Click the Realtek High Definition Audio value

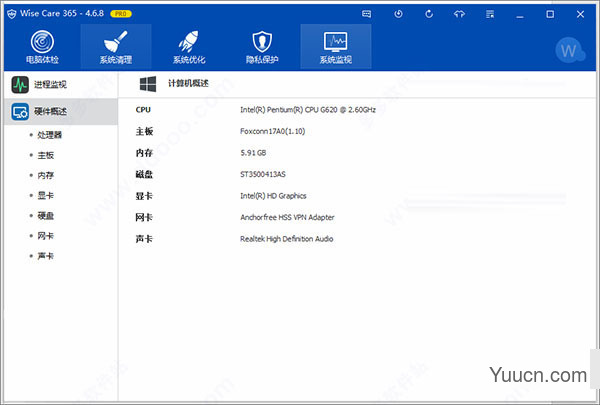(x=287, y=239)
